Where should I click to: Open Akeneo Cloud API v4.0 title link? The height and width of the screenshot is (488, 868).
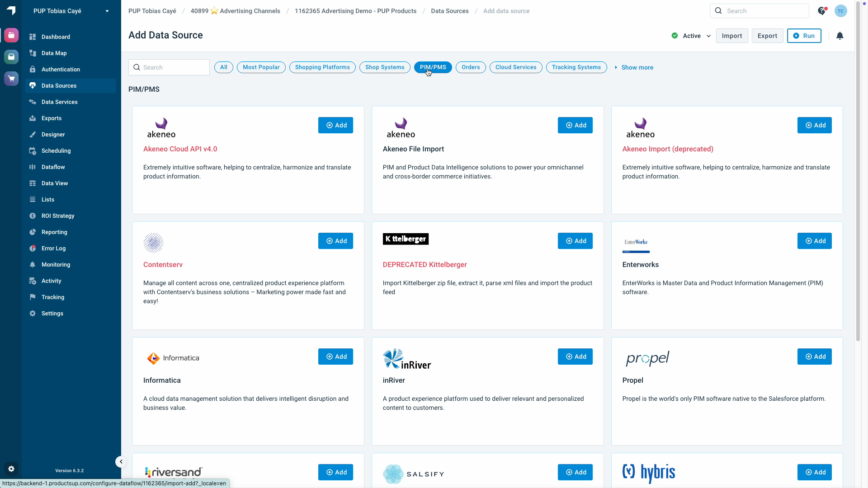[x=180, y=149]
